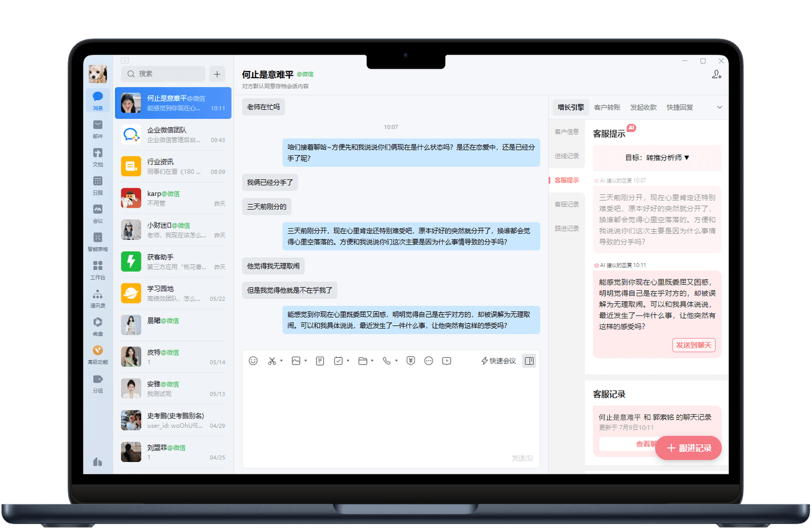The height and width of the screenshot is (529, 812).
Task: Click the 跟进记录 floating add button
Action: click(689, 448)
